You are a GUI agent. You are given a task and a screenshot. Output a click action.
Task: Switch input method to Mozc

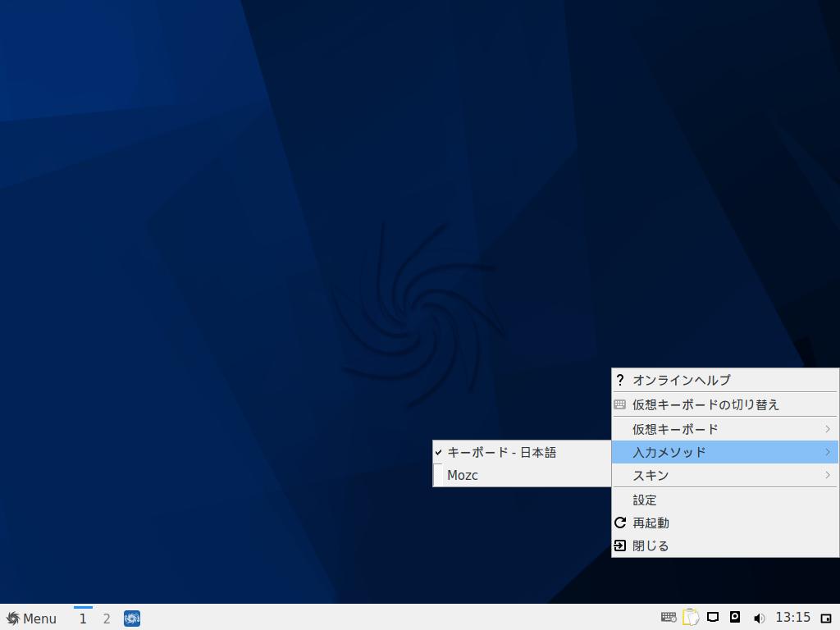[x=463, y=475]
